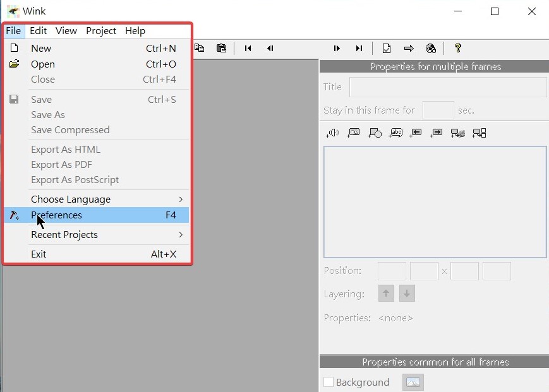Click the globe with binoculars toolbar icon
This screenshot has height=392, width=549.
pyautogui.click(x=431, y=48)
